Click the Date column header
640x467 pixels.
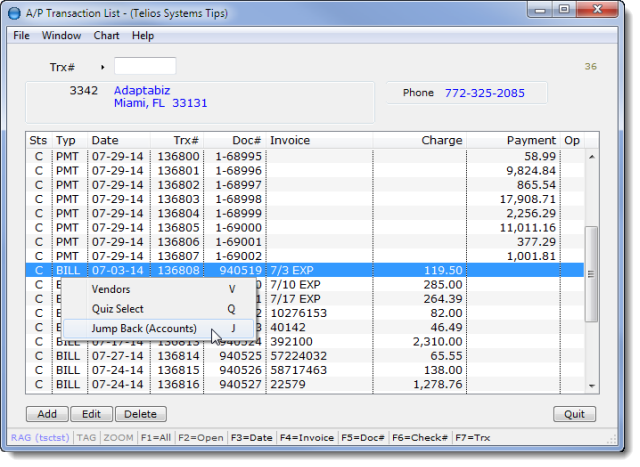point(105,141)
